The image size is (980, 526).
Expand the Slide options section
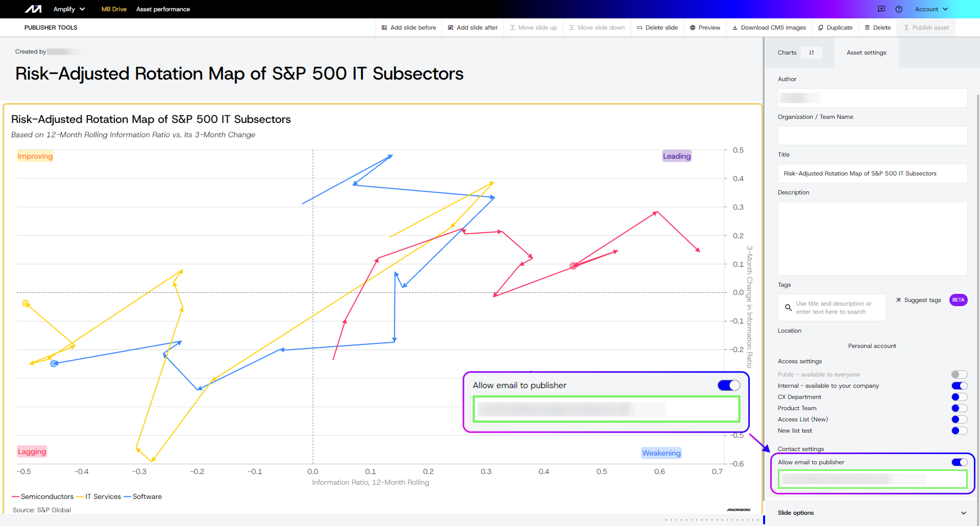coord(963,513)
